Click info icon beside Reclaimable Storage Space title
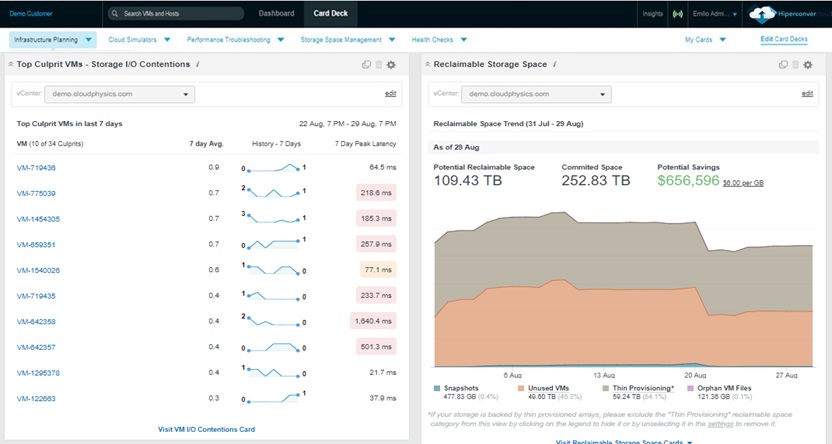The width and height of the screenshot is (832, 444). coord(555,64)
